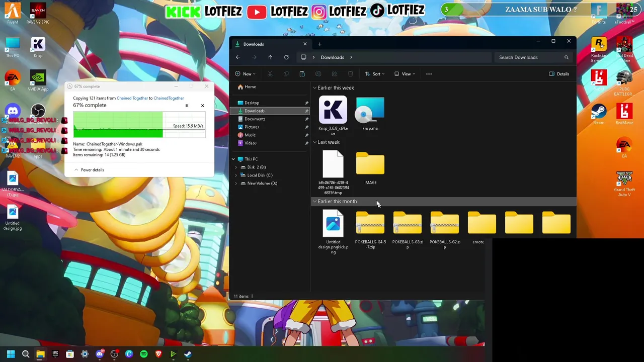The height and width of the screenshot is (362, 644).
Task: Collapse the Earlier this week group
Action: coord(315,88)
